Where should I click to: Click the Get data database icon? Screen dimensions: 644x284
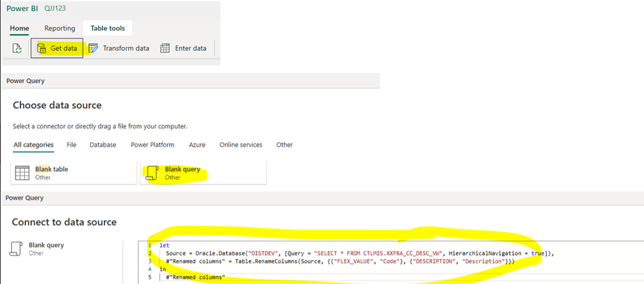42,48
